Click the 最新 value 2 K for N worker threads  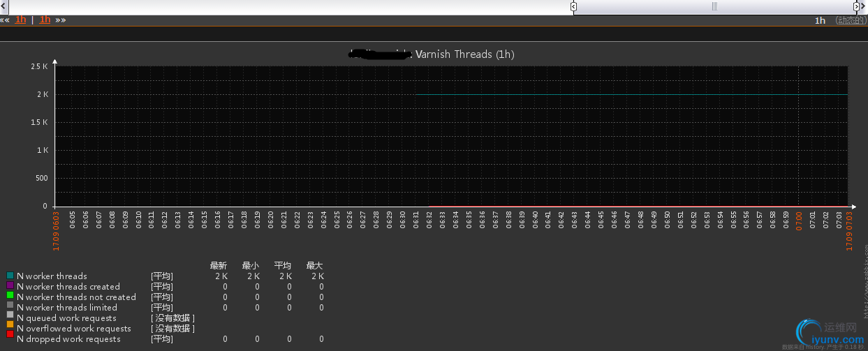pyautogui.click(x=221, y=276)
